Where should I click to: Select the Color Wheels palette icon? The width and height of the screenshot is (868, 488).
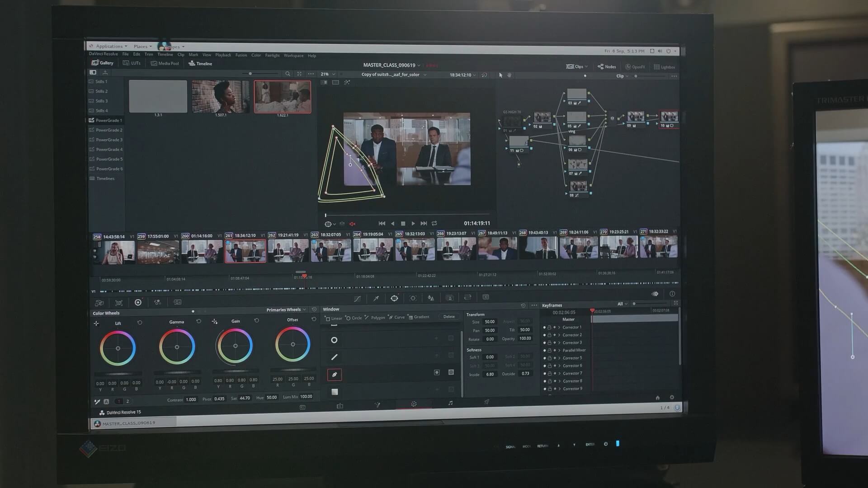[x=138, y=302]
